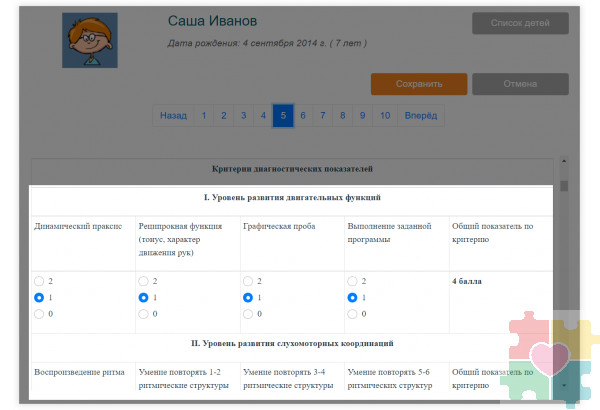Set Выполнение заданной программы to 2
The width and height of the screenshot is (600, 410).
pos(352,282)
